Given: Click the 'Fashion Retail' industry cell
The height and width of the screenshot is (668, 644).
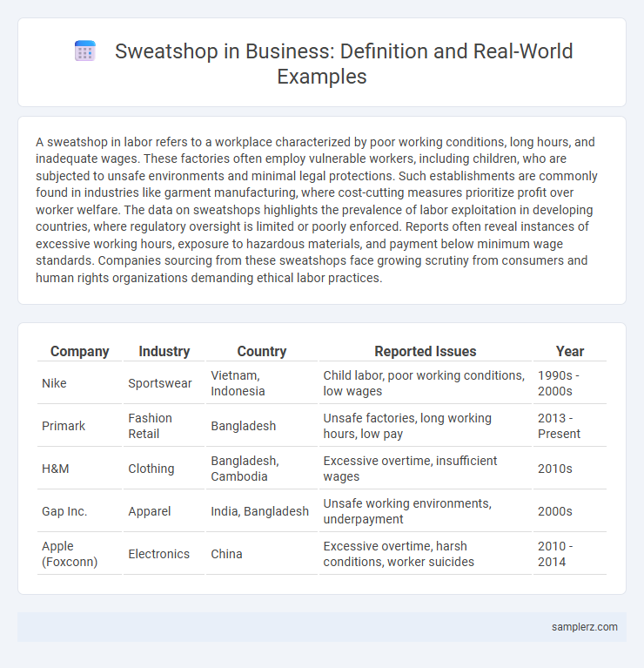Looking at the screenshot, I should click(164, 426).
